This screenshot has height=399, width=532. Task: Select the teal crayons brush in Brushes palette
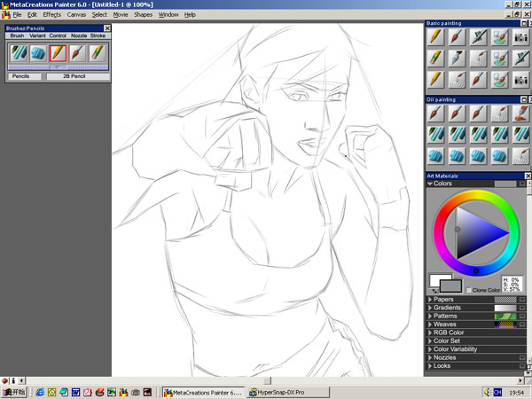click(x=19, y=53)
